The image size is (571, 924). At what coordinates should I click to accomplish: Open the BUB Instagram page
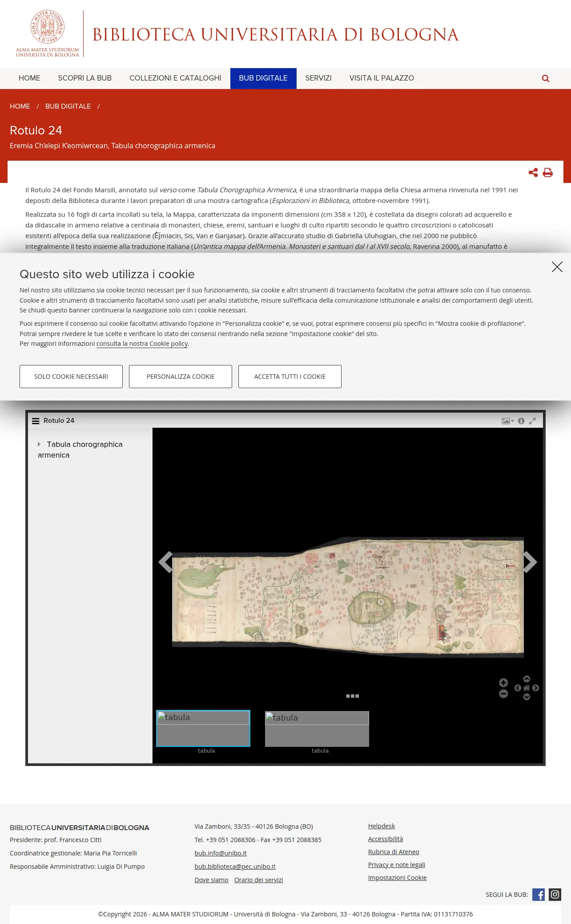pyautogui.click(x=555, y=895)
